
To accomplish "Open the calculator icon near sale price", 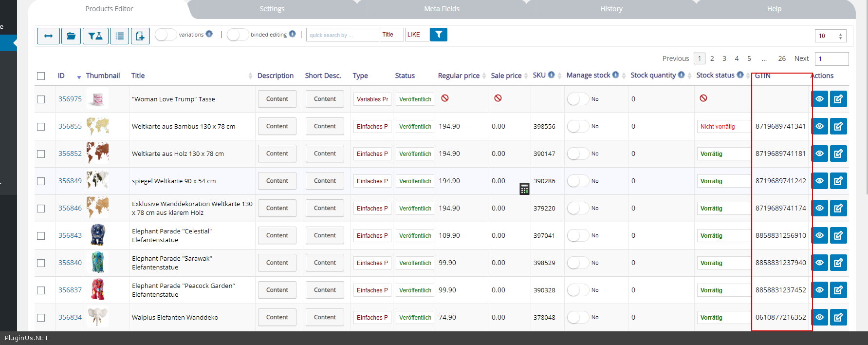I will pyautogui.click(x=524, y=189).
